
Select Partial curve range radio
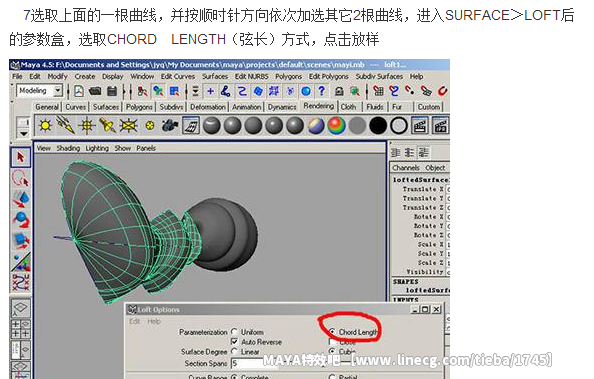[332, 377]
